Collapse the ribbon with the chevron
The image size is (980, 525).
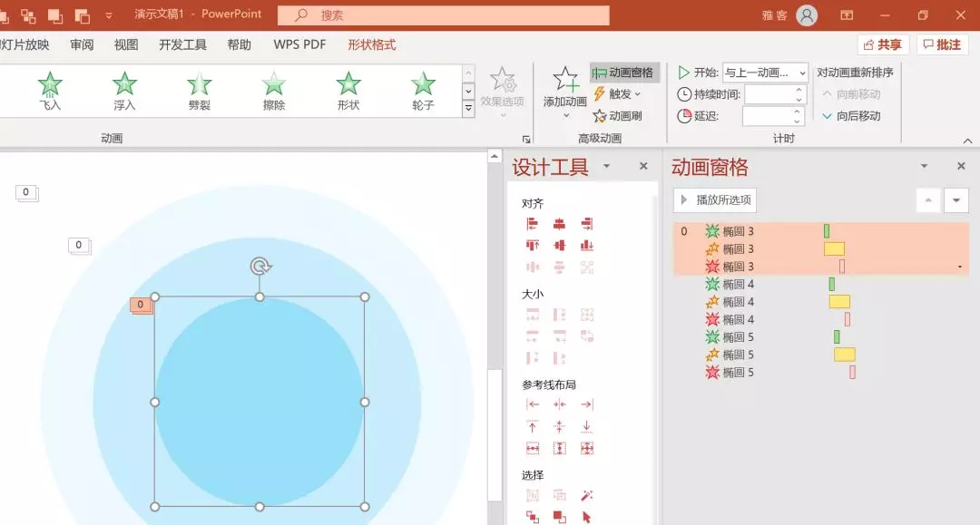pos(967,141)
